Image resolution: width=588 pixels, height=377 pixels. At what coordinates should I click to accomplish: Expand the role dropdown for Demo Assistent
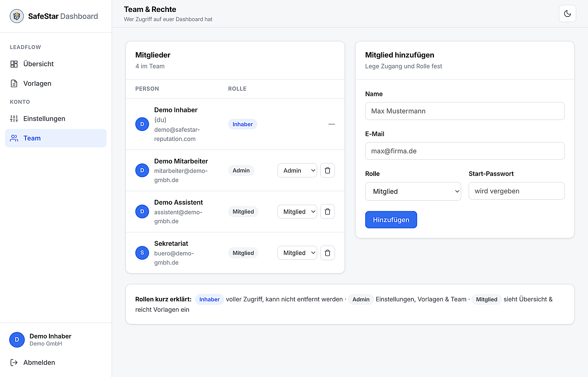tap(297, 211)
